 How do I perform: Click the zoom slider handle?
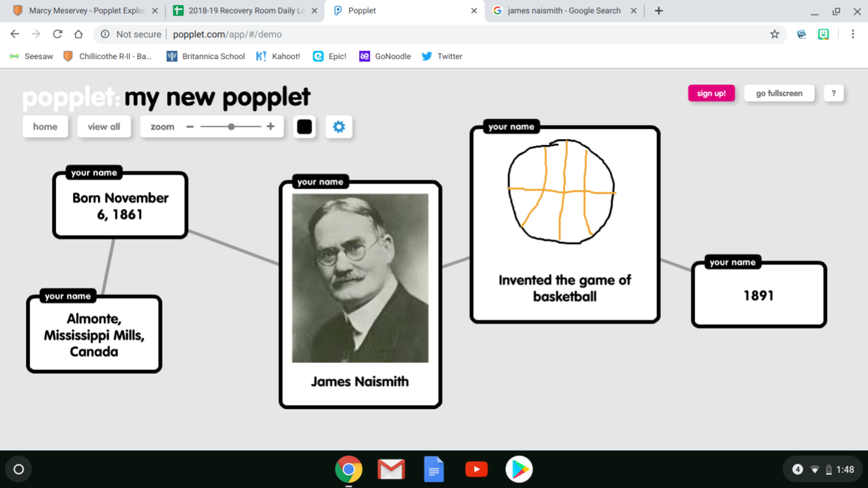(x=231, y=127)
